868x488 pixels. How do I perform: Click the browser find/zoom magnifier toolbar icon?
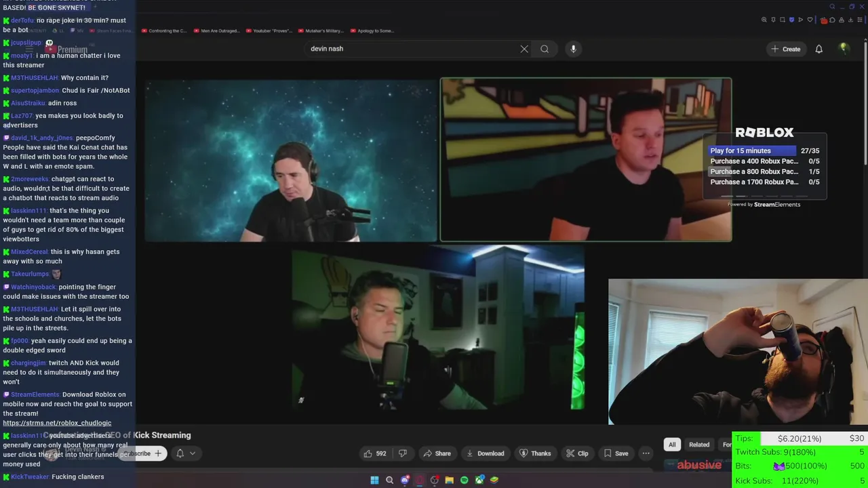[x=764, y=20]
